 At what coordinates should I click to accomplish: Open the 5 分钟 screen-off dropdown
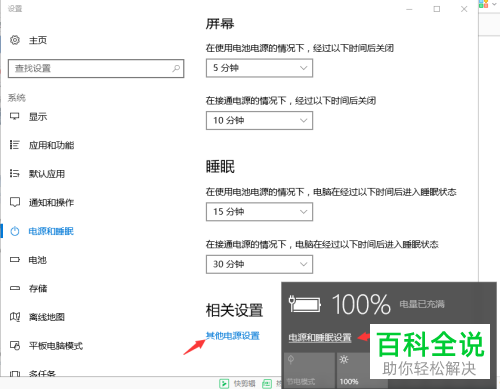click(259, 68)
